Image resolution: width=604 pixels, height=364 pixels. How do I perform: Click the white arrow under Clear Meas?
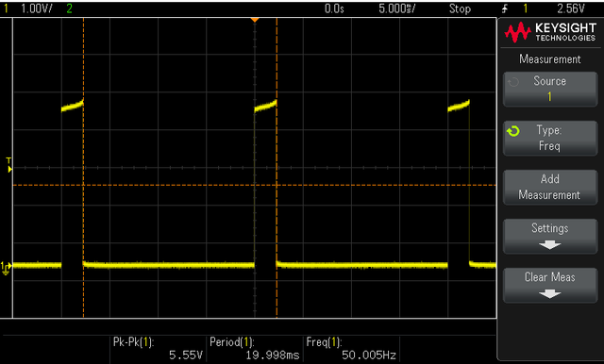coord(549,294)
